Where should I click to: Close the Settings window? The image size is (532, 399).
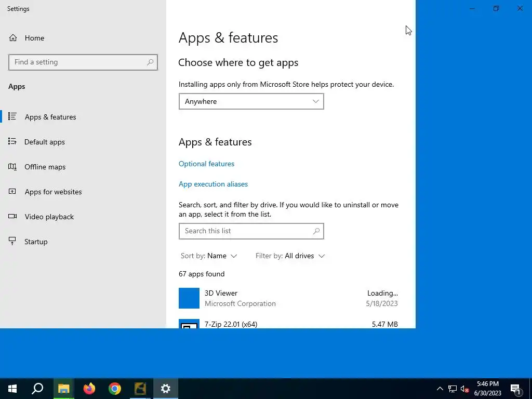[520, 8]
